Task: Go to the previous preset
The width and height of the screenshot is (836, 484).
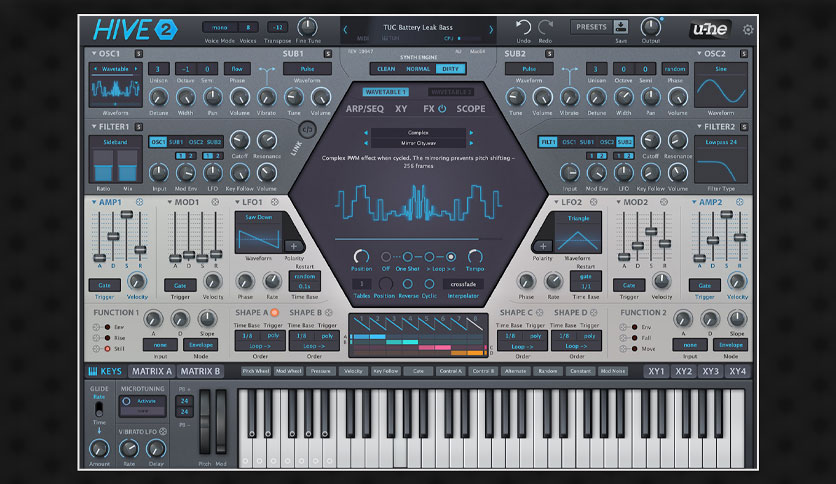Action: point(345,30)
